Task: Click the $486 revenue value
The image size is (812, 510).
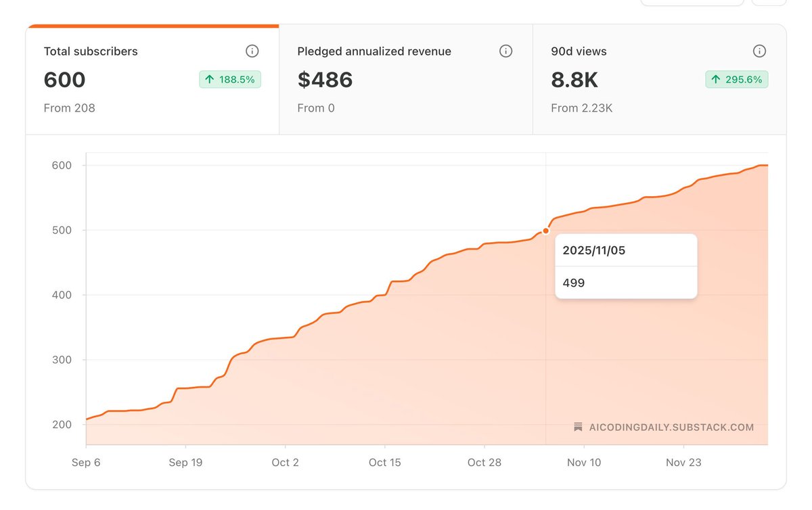Action: click(x=325, y=80)
